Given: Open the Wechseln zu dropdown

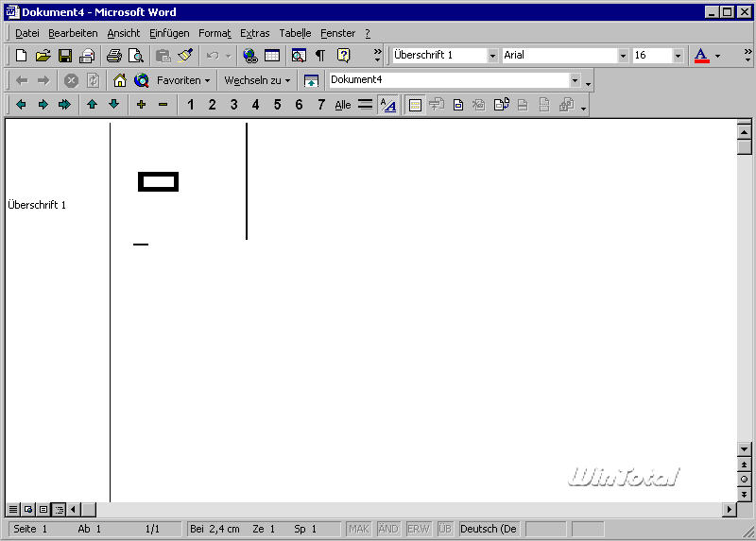Looking at the screenshot, I should 257,80.
